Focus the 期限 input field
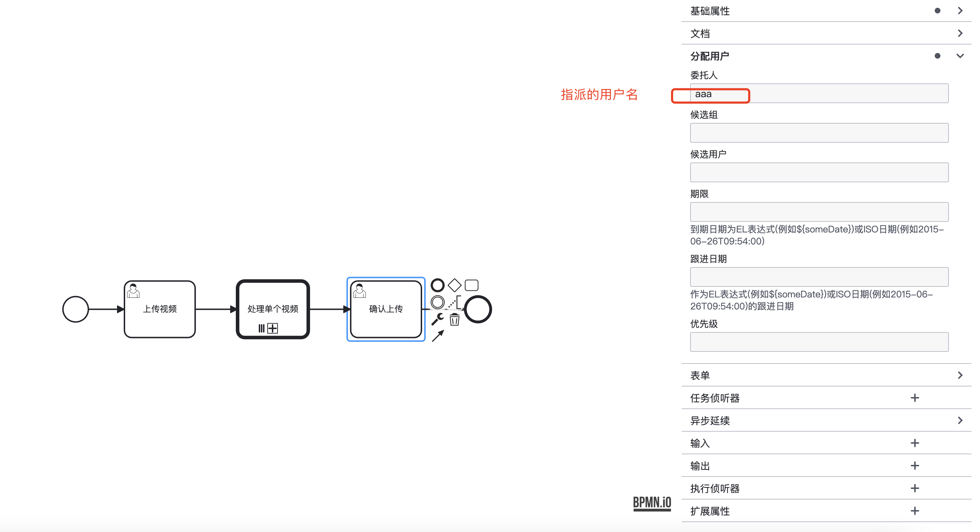This screenshot has width=980, height=532. click(x=819, y=212)
